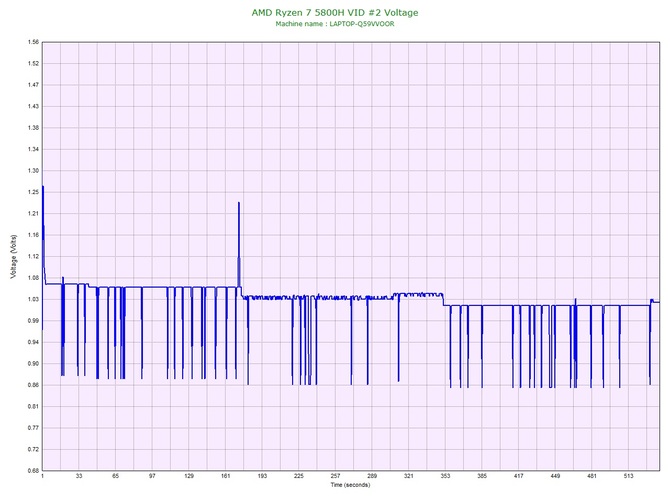Click the 1.38 y-axis value

click(x=33, y=128)
